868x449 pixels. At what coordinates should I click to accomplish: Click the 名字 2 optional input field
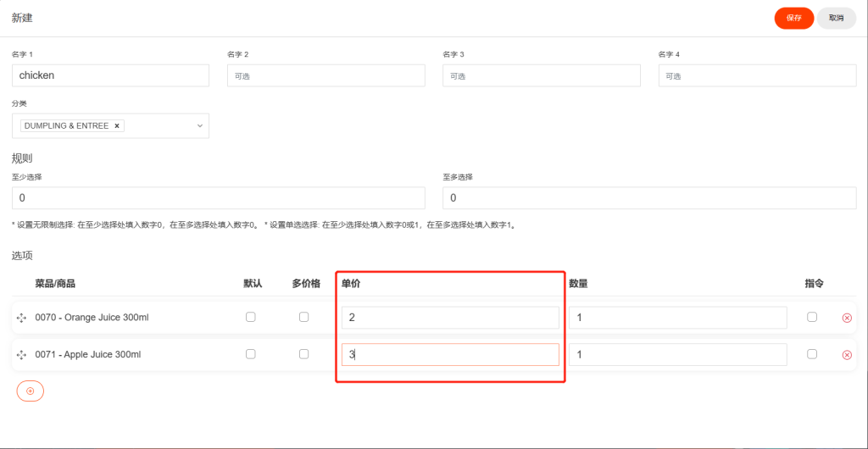pyautogui.click(x=326, y=75)
